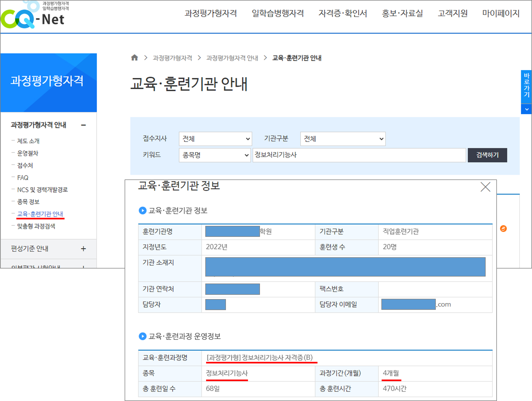Screen dimensions: 532x401
Task: Click the keyword search input field
Action: pos(359,155)
